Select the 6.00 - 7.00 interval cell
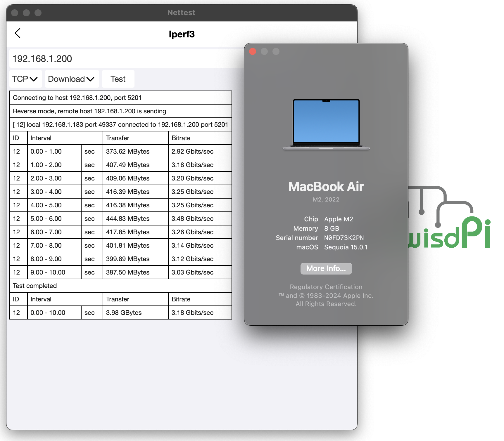Screen dimensions: 504x441 click(x=54, y=232)
